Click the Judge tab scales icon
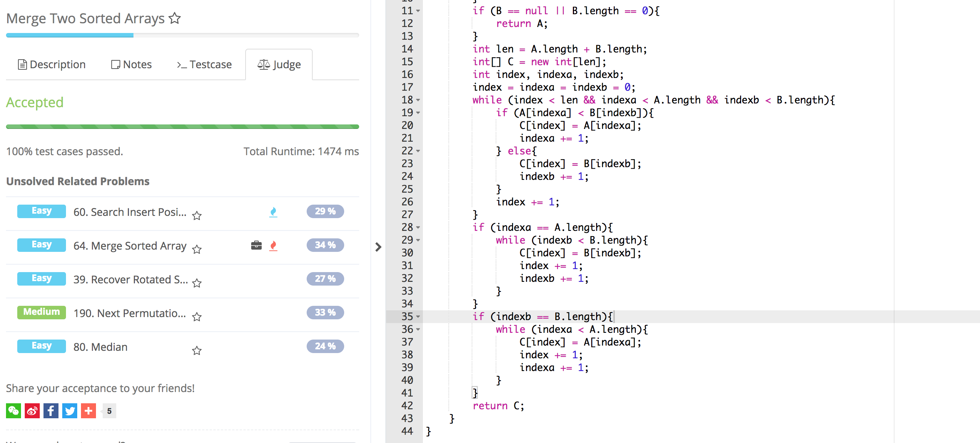The height and width of the screenshot is (443, 980). coord(264,64)
